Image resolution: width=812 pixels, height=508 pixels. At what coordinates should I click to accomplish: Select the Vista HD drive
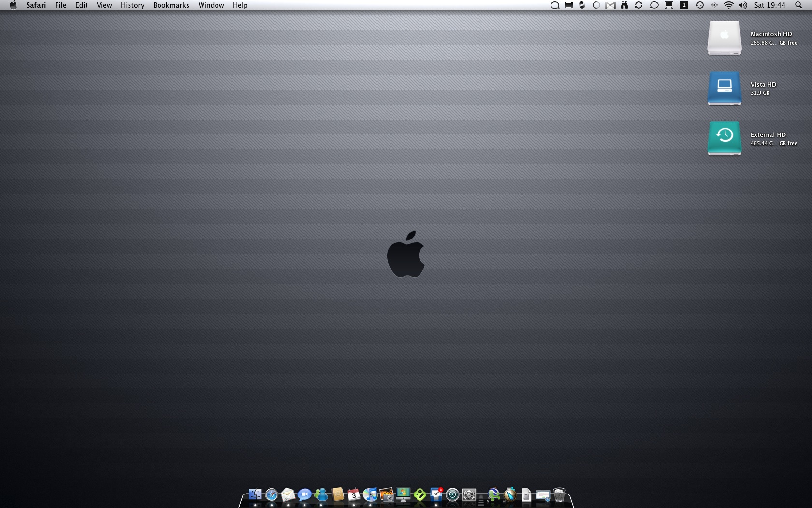pyautogui.click(x=724, y=88)
